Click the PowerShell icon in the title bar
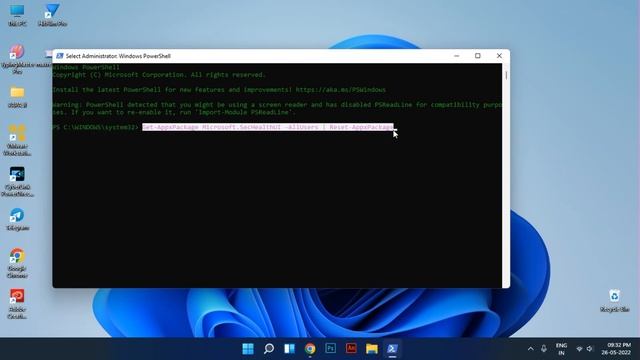The image size is (640, 360). [60, 56]
